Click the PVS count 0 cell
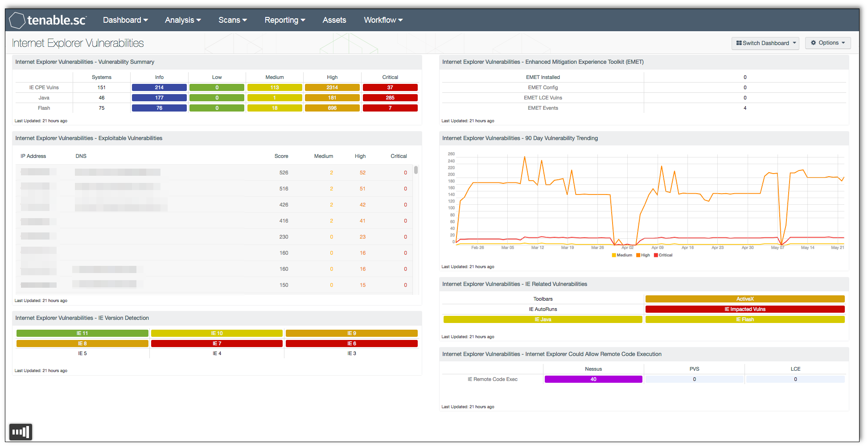Image resolution: width=868 pixels, height=447 pixels. coord(694,379)
